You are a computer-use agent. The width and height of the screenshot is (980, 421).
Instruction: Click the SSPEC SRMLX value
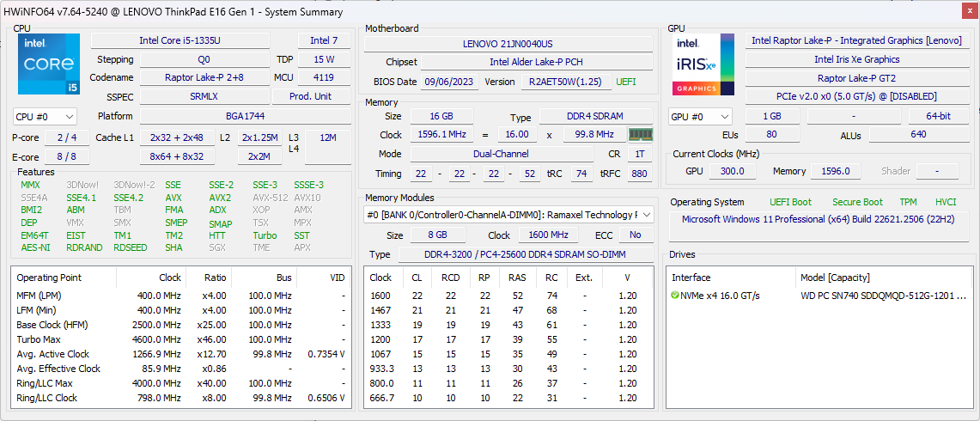pos(204,96)
